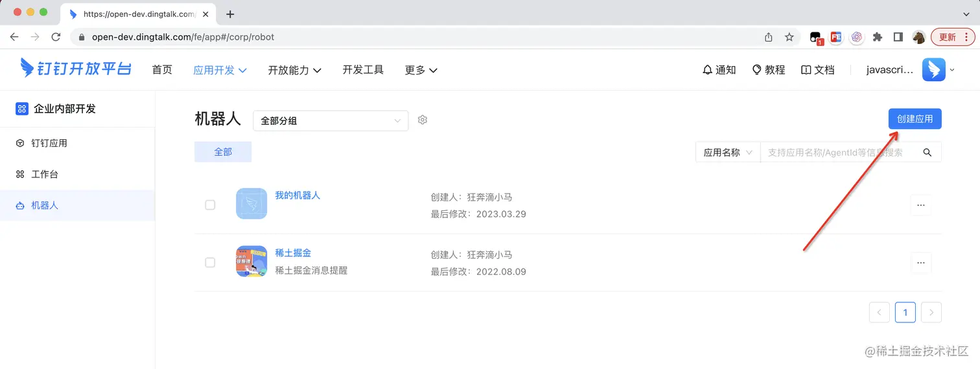This screenshot has width=980, height=369.
Task: Open the extensions puzzle icon
Action: [878, 37]
